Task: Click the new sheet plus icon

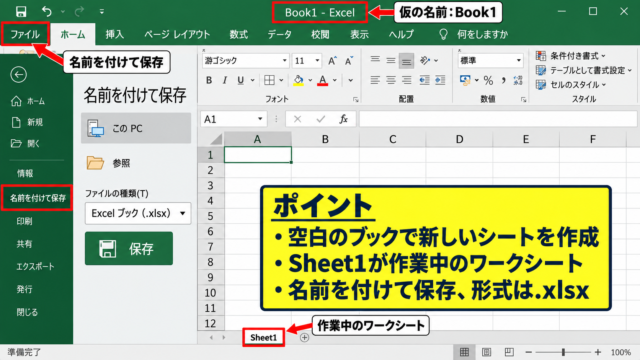Action: click(x=304, y=338)
